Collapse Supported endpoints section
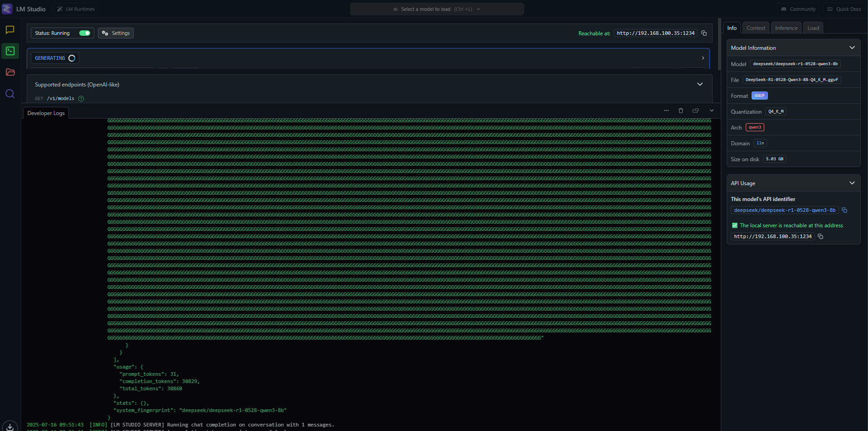The image size is (868, 431). [700, 84]
